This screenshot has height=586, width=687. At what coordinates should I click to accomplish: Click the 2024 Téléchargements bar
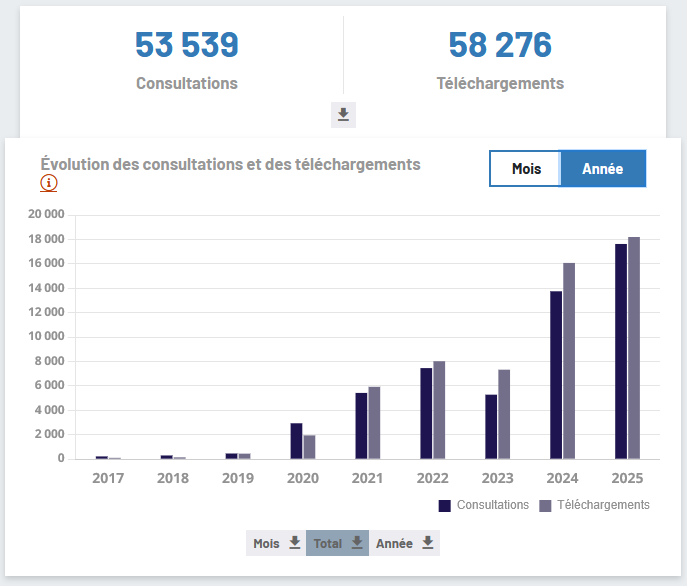[x=569, y=361]
